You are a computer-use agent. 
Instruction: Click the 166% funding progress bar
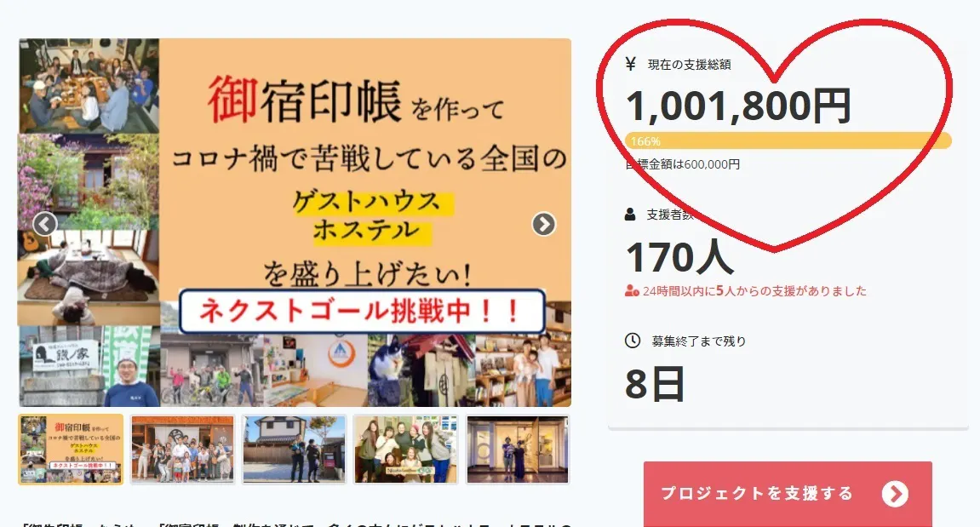(x=788, y=140)
